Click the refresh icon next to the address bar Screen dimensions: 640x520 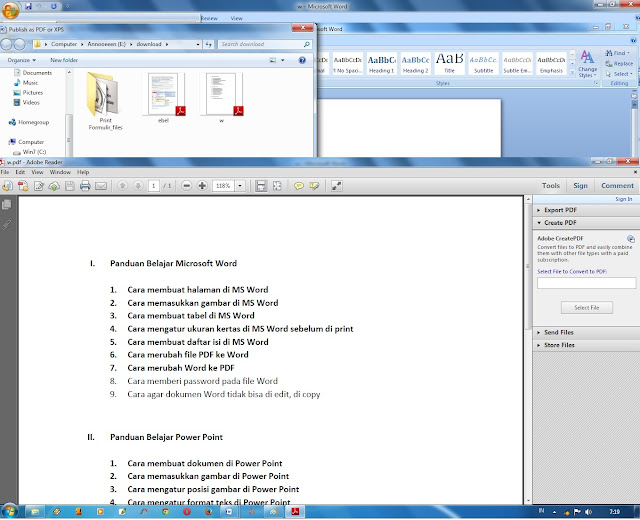(x=209, y=44)
